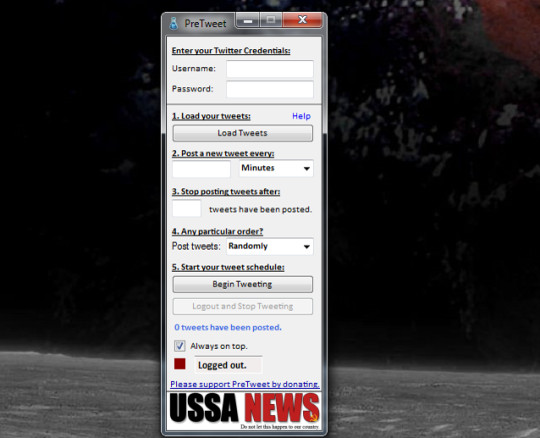Click the 1. Load your tweets heading

[x=211, y=116]
